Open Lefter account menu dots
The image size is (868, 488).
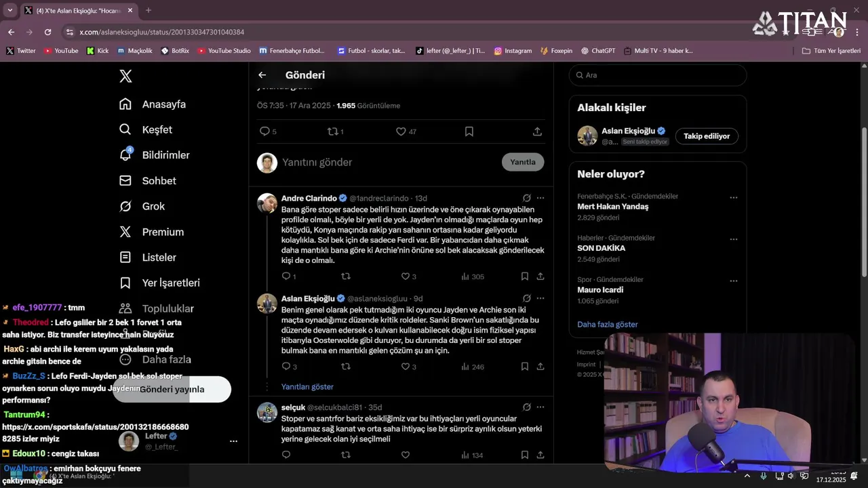(x=233, y=441)
